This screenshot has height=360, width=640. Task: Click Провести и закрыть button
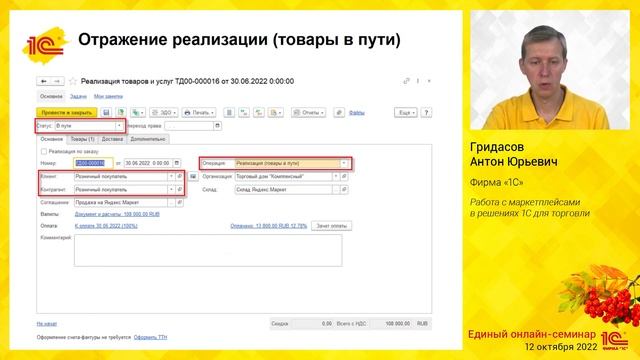pyautogui.click(x=67, y=112)
